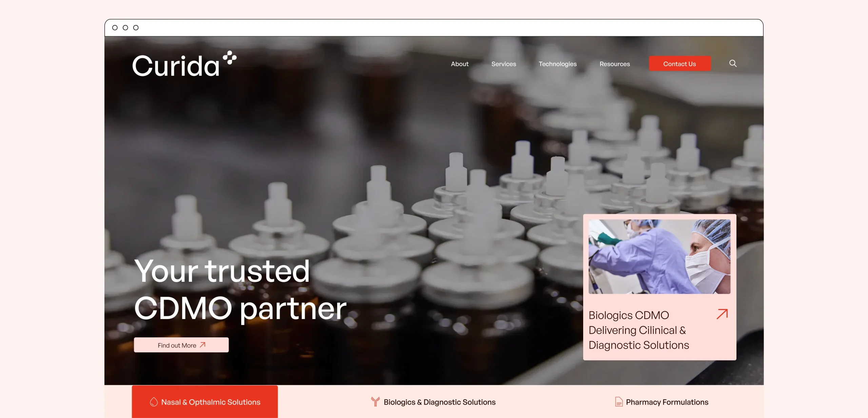Click the document icon beside Pharmacy Formulations

[619, 402]
